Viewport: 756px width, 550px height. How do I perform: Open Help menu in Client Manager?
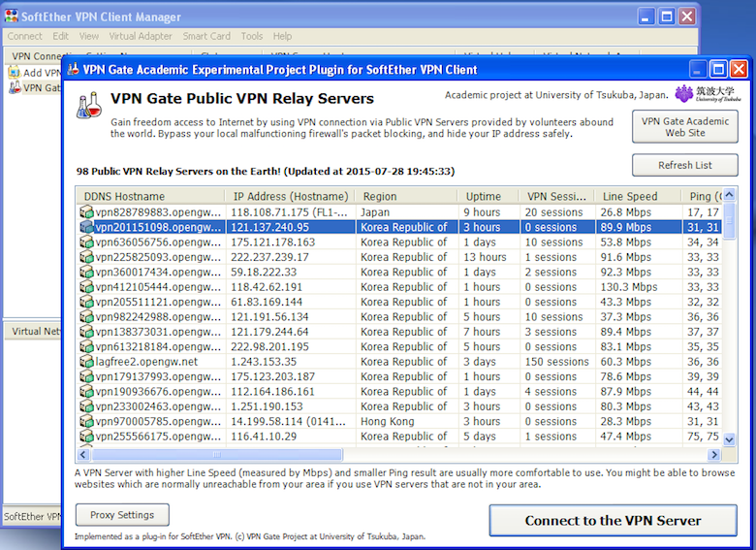282,36
